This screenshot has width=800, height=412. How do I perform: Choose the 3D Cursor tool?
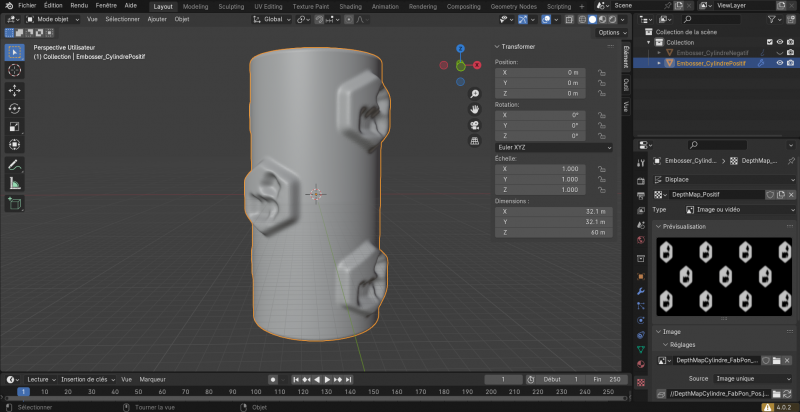coord(15,71)
